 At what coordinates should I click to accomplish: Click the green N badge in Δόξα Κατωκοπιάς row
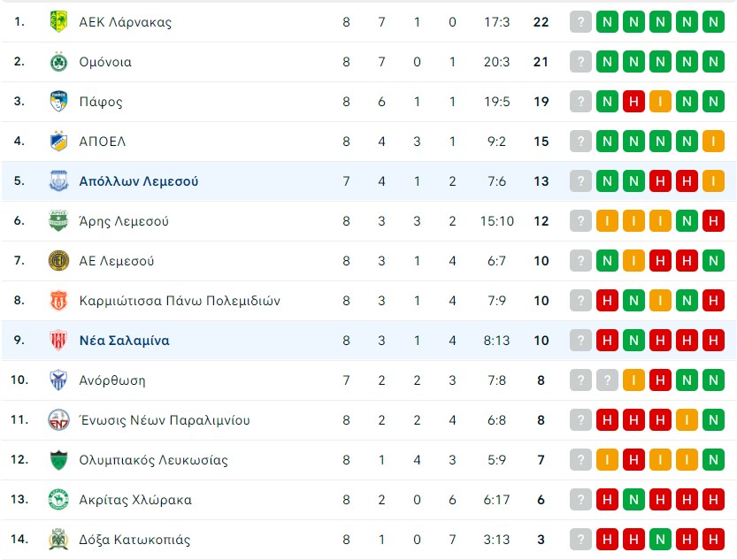tap(660, 540)
